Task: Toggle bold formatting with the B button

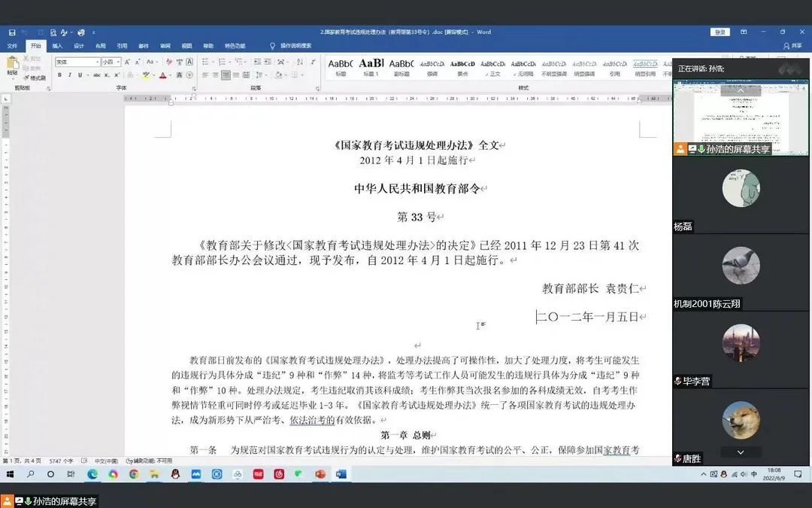Action: pos(59,75)
